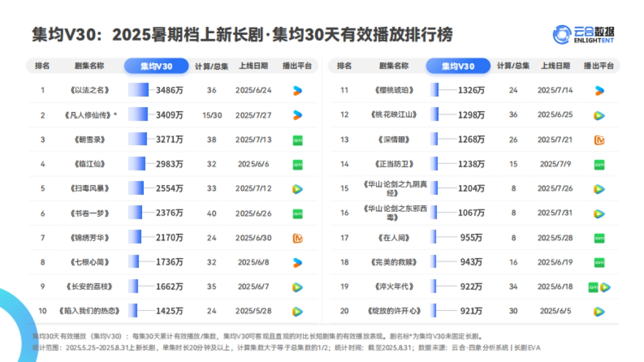The image size is (644, 362).
Task: Click the Tencent Video icon for 《樱桃琥珀》
Action: point(598,90)
